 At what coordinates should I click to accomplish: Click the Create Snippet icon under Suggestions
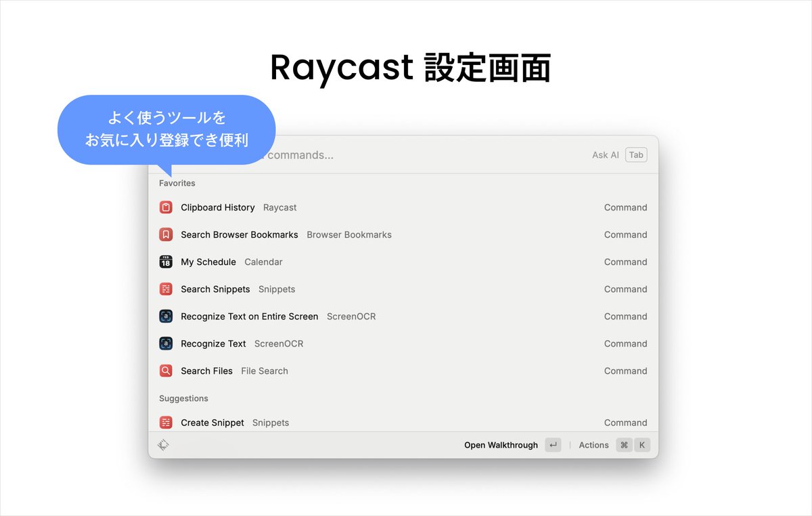pyautogui.click(x=166, y=422)
